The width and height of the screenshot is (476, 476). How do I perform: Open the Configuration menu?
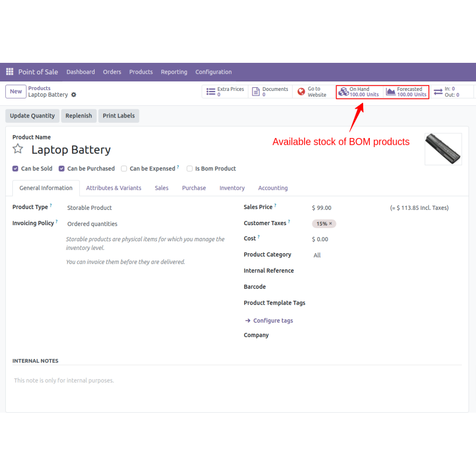213,72
